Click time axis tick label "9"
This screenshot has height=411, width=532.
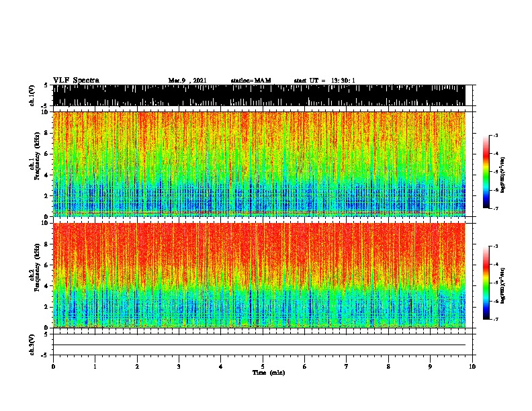pyautogui.click(x=430, y=367)
